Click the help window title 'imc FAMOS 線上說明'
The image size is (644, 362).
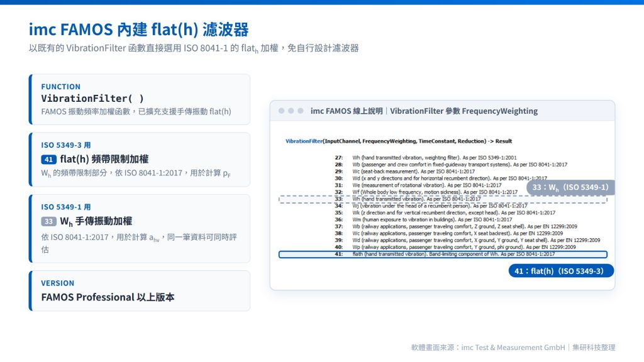click(x=347, y=111)
